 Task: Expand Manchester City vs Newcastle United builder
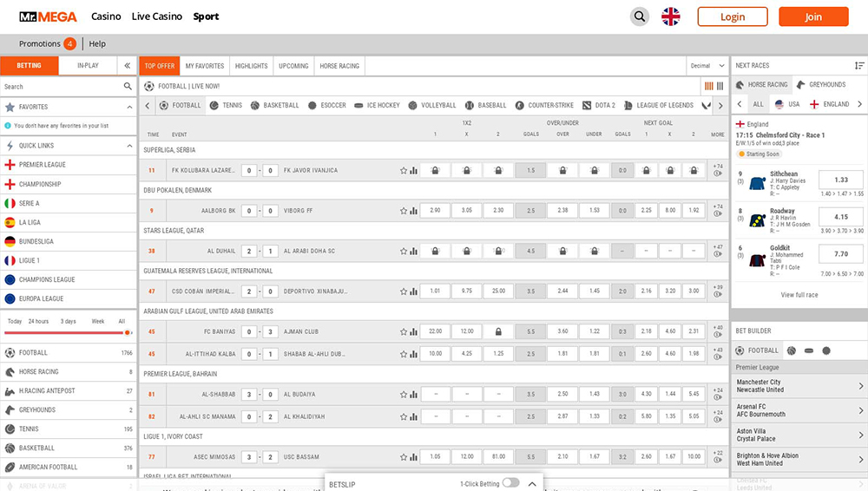pos(799,386)
